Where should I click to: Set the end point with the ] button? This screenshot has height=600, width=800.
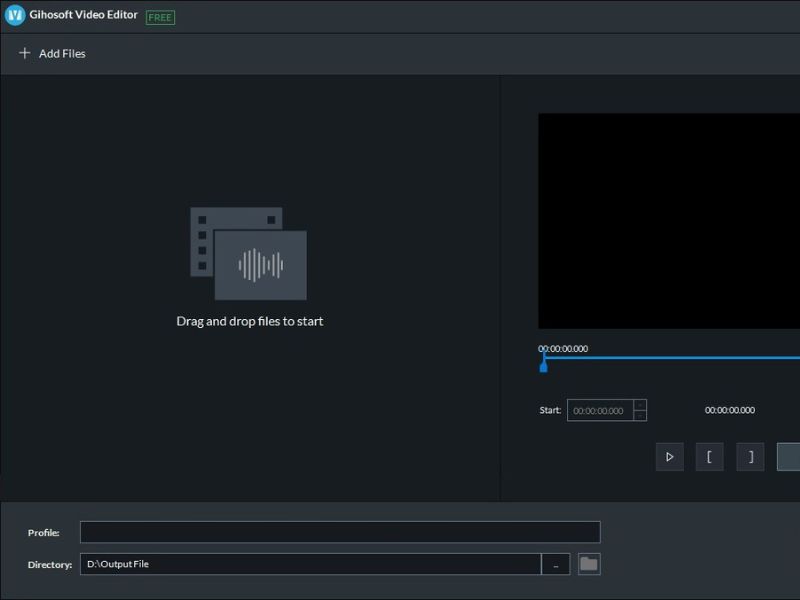[750, 457]
